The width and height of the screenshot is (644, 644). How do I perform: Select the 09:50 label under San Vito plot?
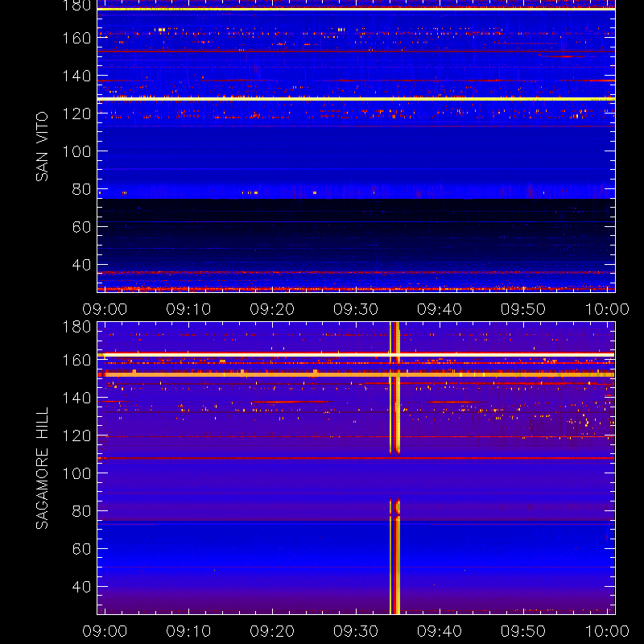522,309
